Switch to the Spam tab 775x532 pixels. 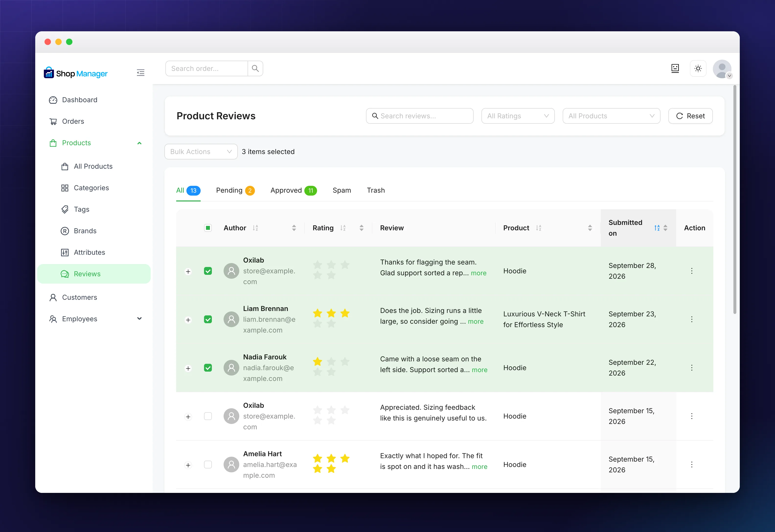click(342, 190)
